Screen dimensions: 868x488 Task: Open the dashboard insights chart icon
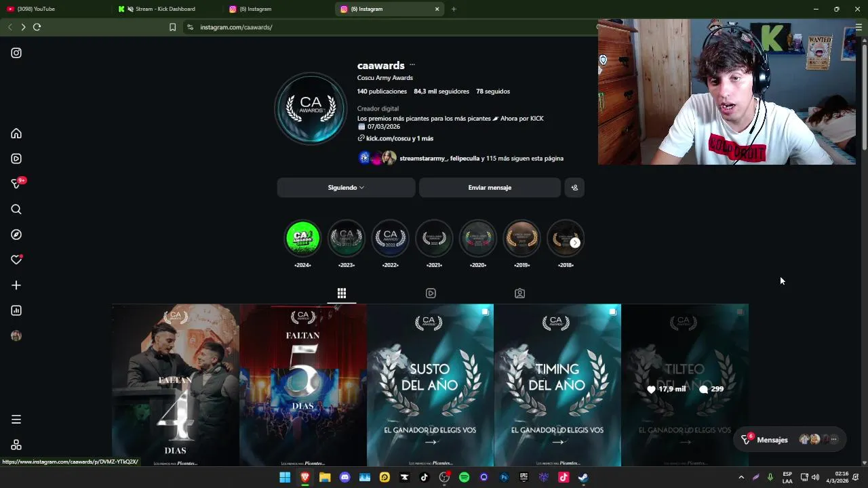(x=16, y=310)
